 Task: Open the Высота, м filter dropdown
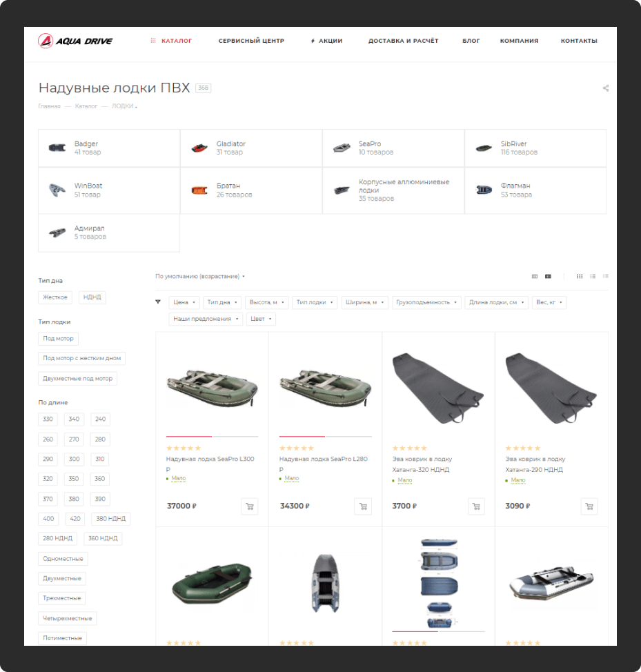click(266, 303)
